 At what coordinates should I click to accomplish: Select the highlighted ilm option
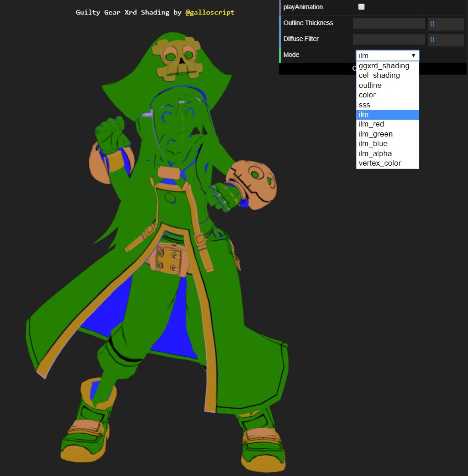click(x=387, y=114)
